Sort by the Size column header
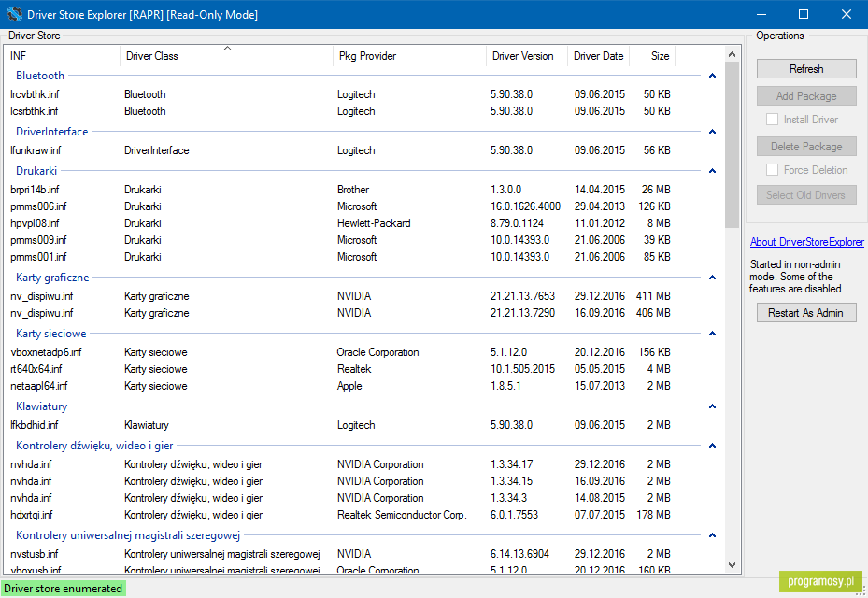868x598 pixels. (652, 56)
